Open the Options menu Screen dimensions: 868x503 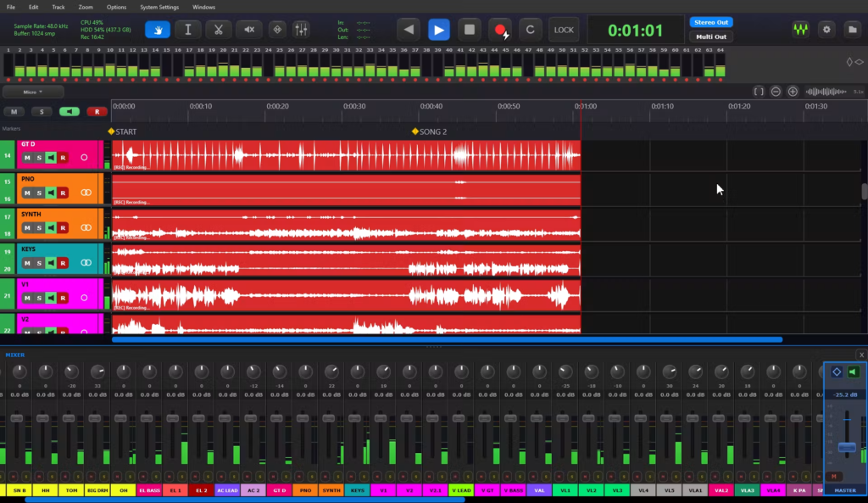pos(116,7)
